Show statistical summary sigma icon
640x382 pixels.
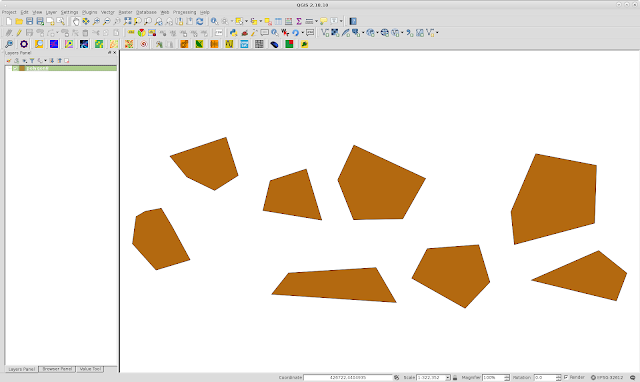click(299, 21)
